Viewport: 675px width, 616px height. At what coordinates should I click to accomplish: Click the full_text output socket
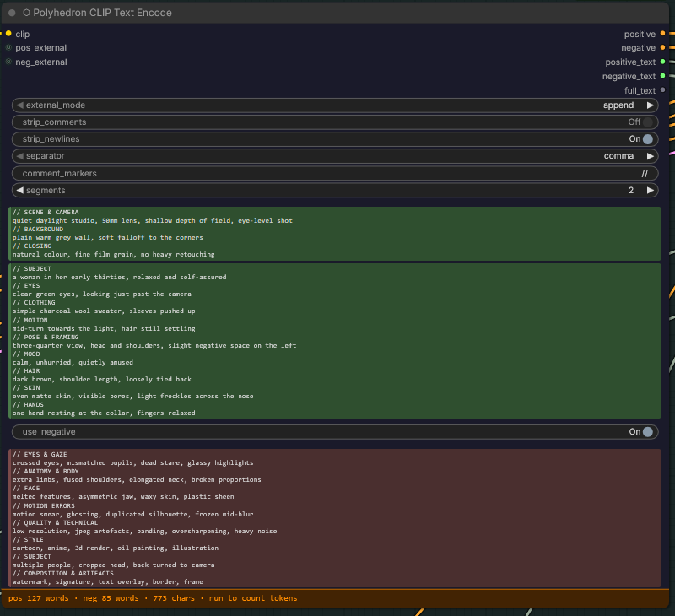662,90
